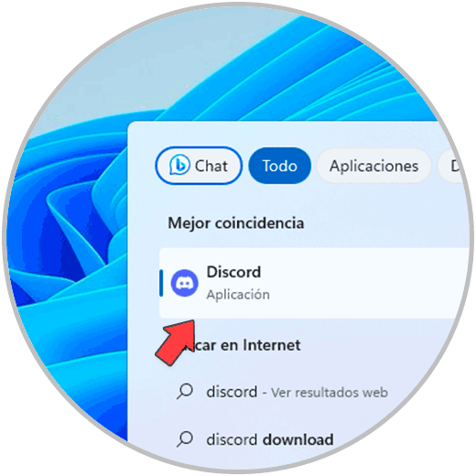Viewport: 476px width, 476px height.
Task: Click the red arrow pointer annotation
Action: [x=176, y=341]
